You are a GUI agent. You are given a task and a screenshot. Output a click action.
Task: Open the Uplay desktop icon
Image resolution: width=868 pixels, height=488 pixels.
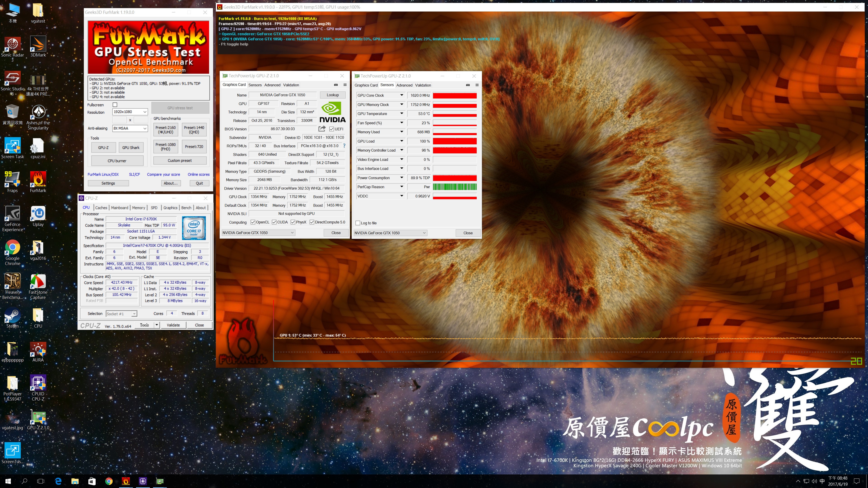[x=38, y=216]
